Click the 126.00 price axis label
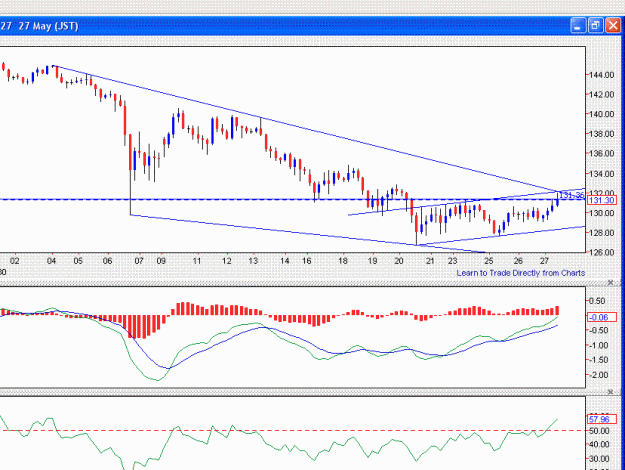This screenshot has width=625, height=470. (x=602, y=252)
